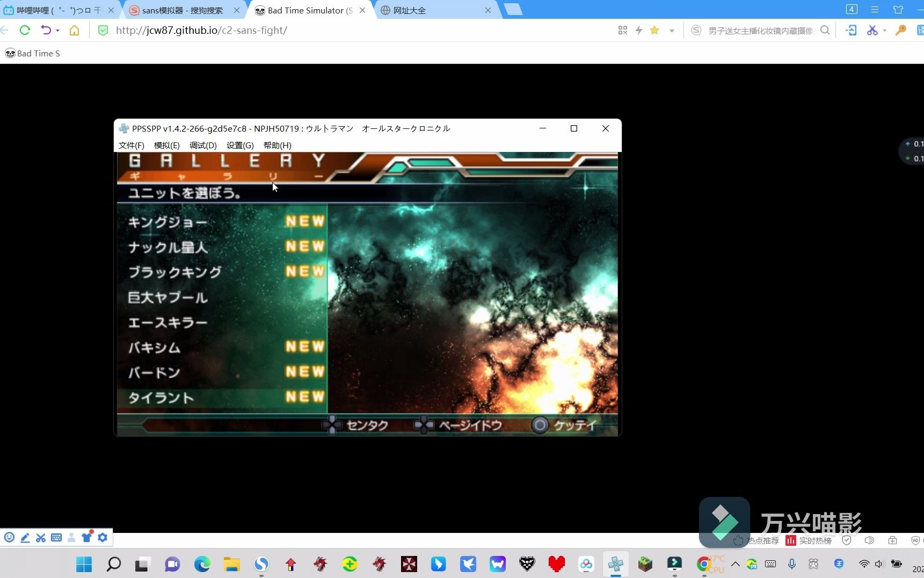Screen dimensions: 924x578
Task: Click the magnifier search button in search box
Action: pyautogui.click(x=825, y=30)
